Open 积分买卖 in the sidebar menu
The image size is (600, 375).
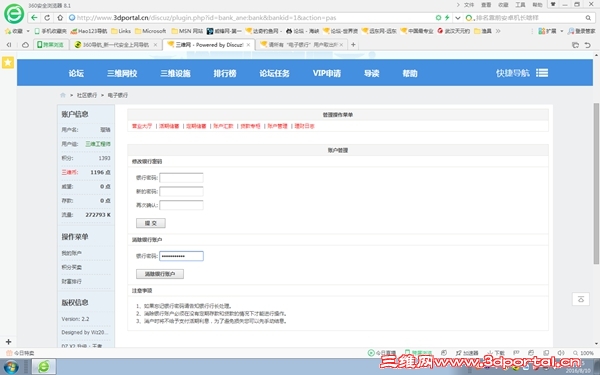pos(72,267)
